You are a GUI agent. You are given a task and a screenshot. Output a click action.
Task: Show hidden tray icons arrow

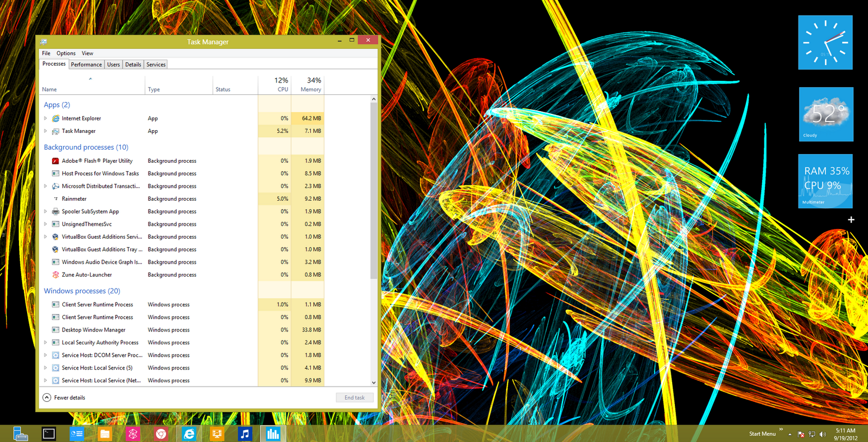click(790, 434)
